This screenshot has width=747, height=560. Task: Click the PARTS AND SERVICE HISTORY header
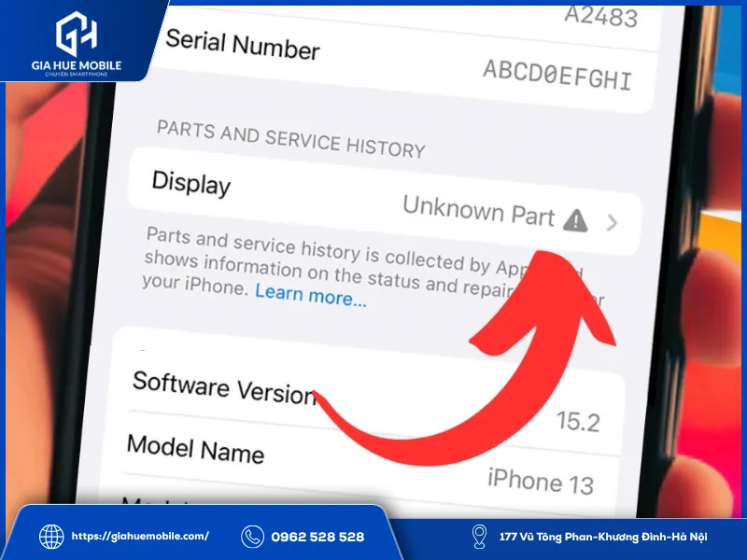pos(290,139)
